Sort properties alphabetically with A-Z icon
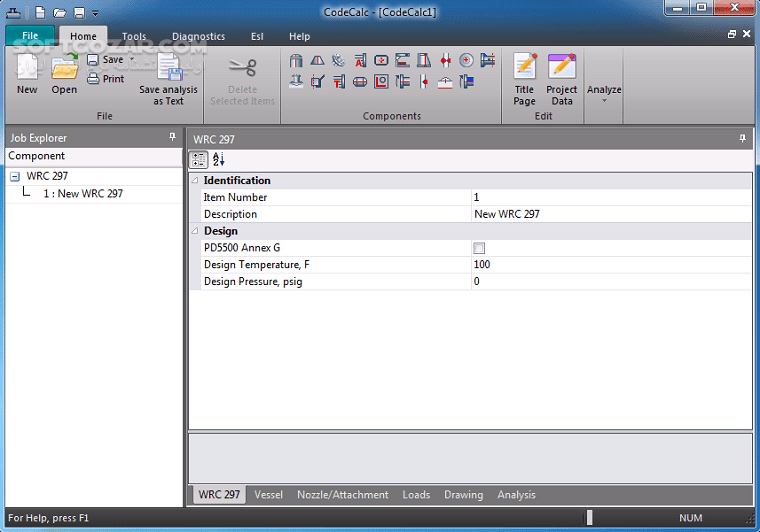Screen dimensions: 760x532 click(219, 159)
